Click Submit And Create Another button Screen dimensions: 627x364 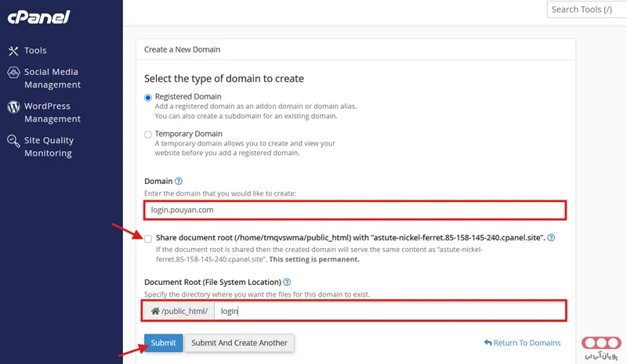(x=239, y=343)
